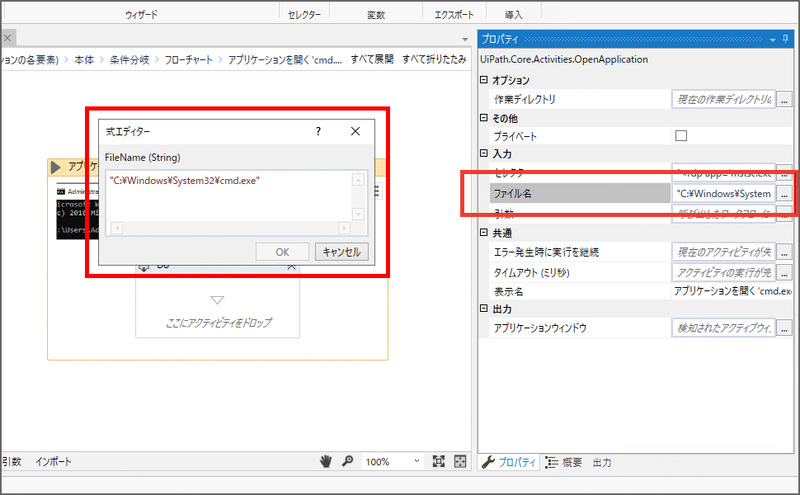Click the expression editor scroll-left arrow

point(117,228)
